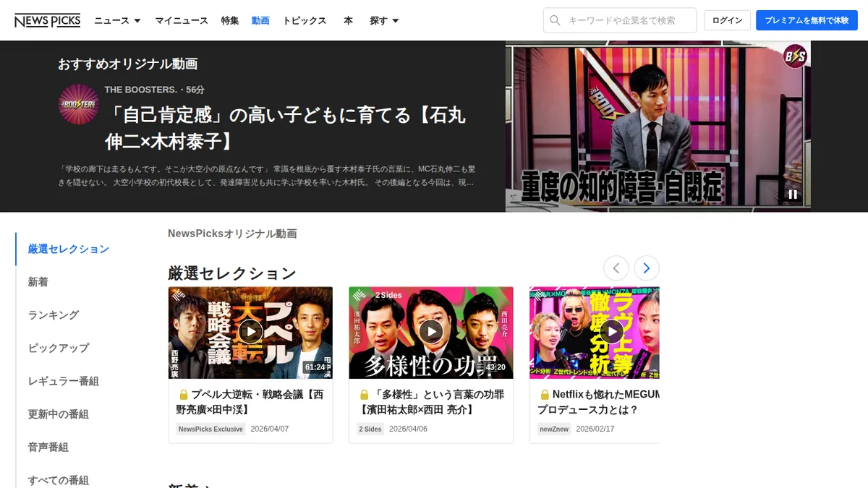Open 「多様性」という言葉の功罪 title link
The height and width of the screenshot is (488, 868).
tap(431, 402)
